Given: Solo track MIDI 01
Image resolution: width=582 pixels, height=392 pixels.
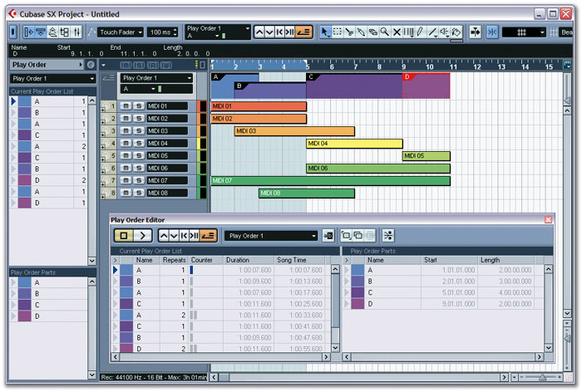Looking at the screenshot, I should coord(139,106).
